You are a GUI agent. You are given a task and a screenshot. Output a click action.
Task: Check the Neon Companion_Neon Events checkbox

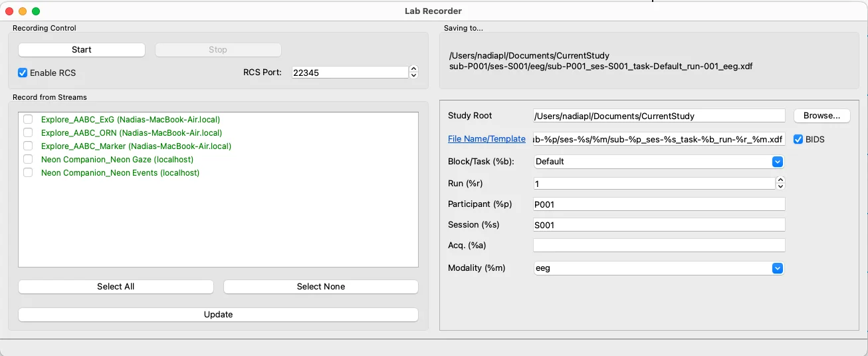point(28,172)
